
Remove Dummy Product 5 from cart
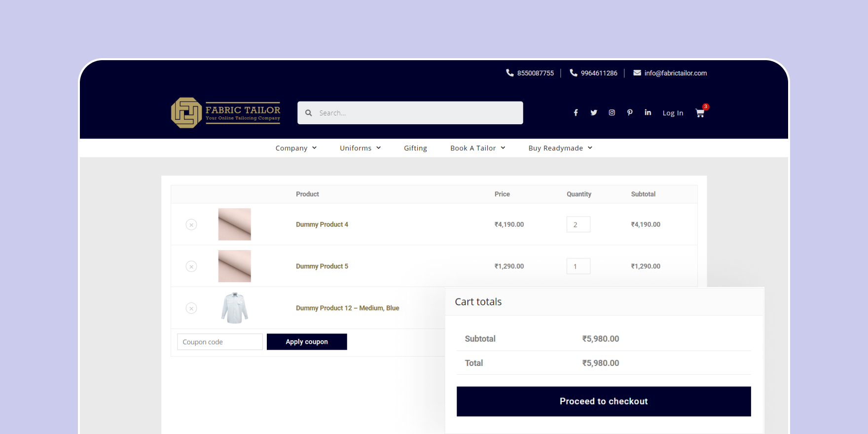pyautogui.click(x=191, y=267)
